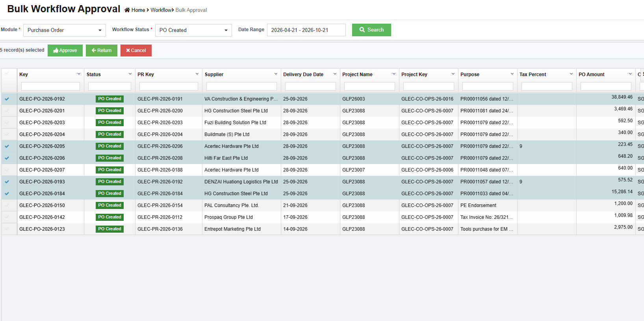Check row GLEC-PO-2026-0201
Viewport: 644px width, 321px height.
7,111
